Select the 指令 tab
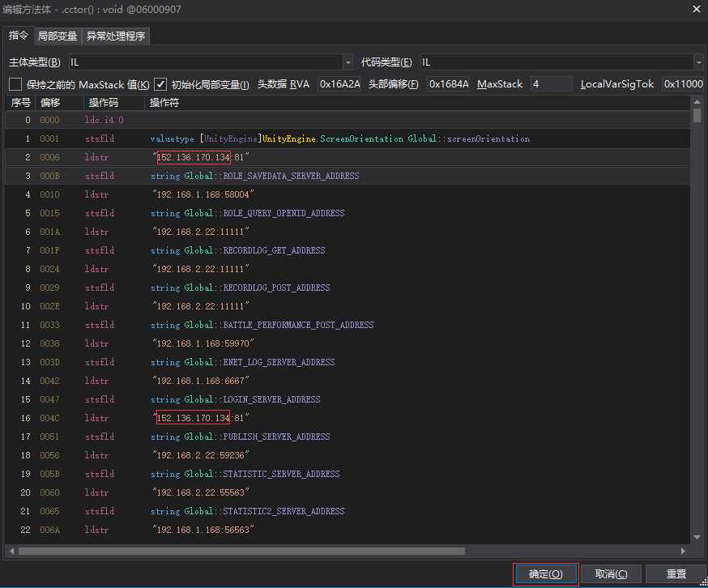 (x=18, y=36)
